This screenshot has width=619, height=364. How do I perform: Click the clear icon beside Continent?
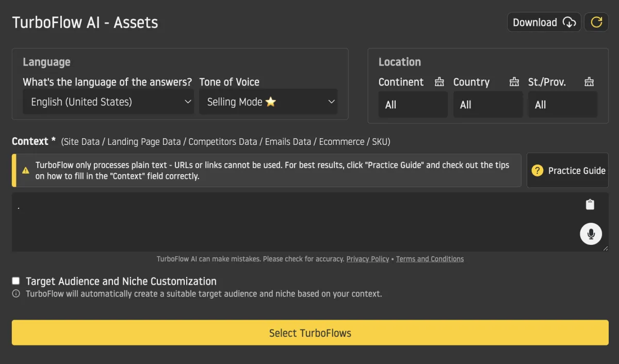(439, 82)
